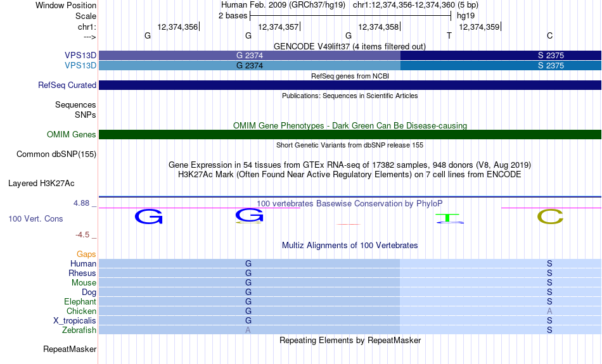The width and height of the screenshot is (602, 364).
Task: Click the RepeatMasker track label
Action: pos(70,349)
